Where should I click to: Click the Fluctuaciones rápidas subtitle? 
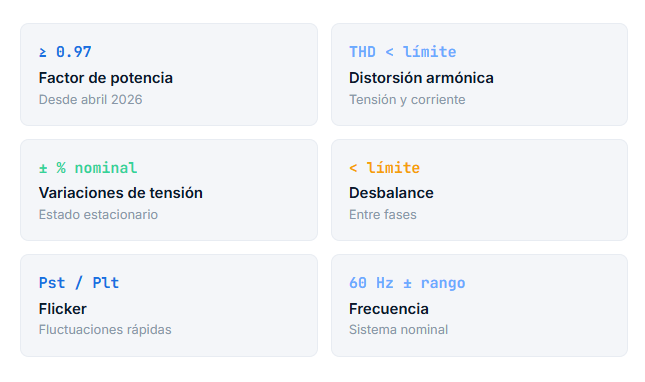(x=105, y=330)
